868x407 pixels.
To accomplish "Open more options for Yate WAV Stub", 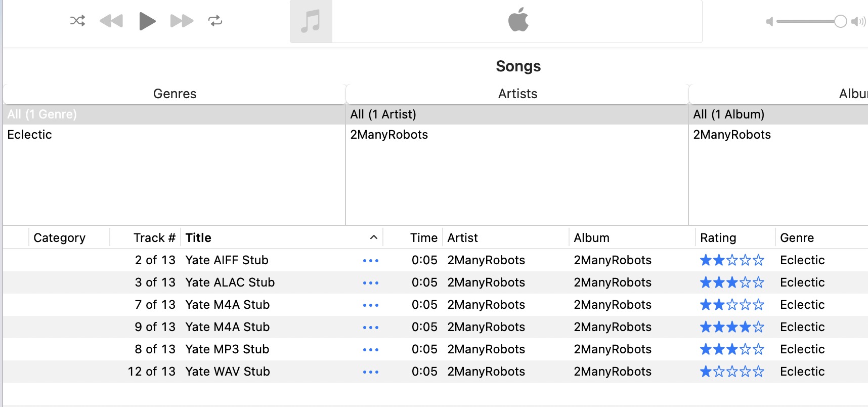I will pyautogui.click(x=370, y=372).
